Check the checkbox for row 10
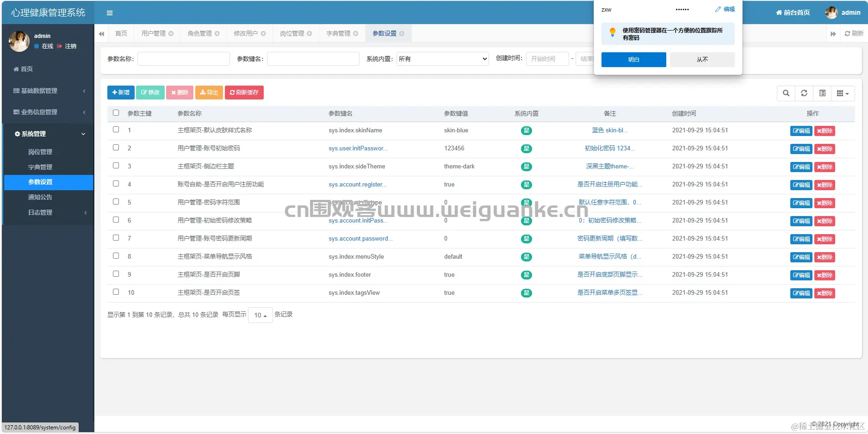Image resolution: width=868 pixels, height=434 pixels. (x=116, y=292)
